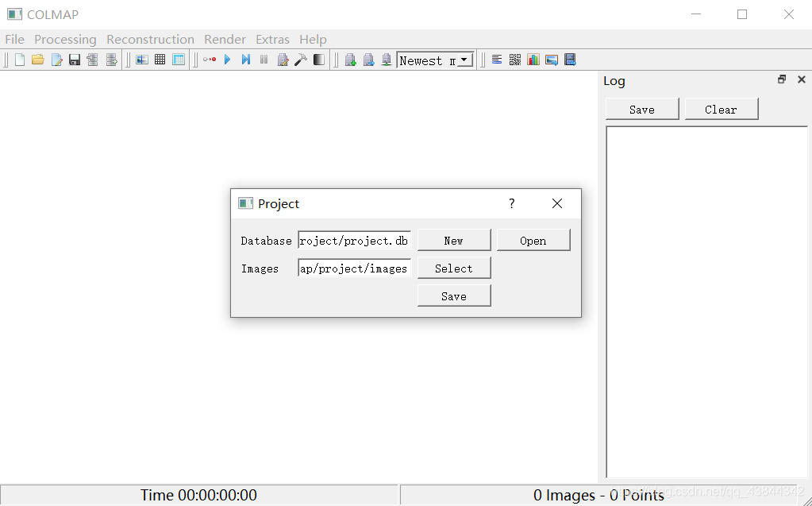Image resolution: width=812 pixels, height=506 pixels.
Task: Open the Render menu
Action: coord(225,40)
